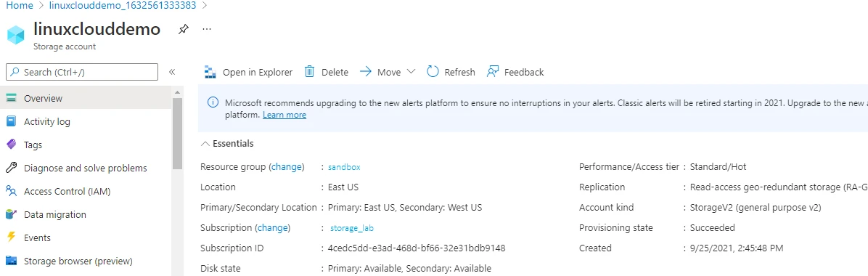Click the Delete trash can icon

pos(310,71)
